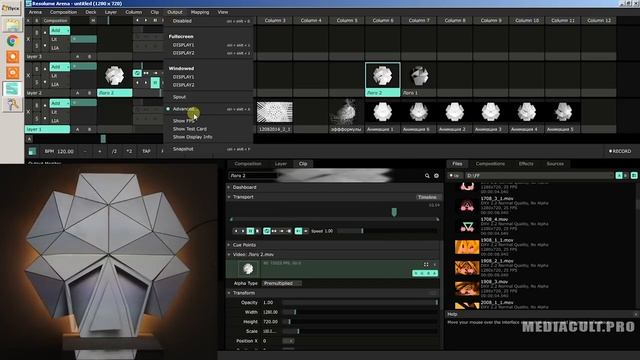
Task: Switch to the Effects tab
Action: tap(526, 164)
